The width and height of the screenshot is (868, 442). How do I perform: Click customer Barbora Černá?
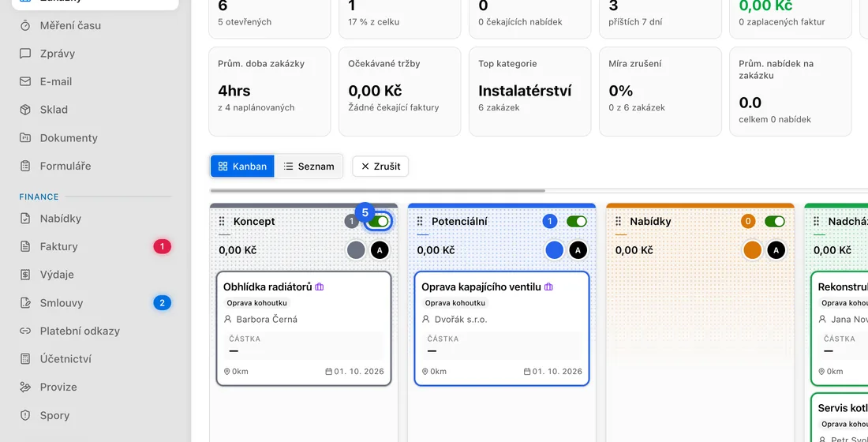[267, 320]
